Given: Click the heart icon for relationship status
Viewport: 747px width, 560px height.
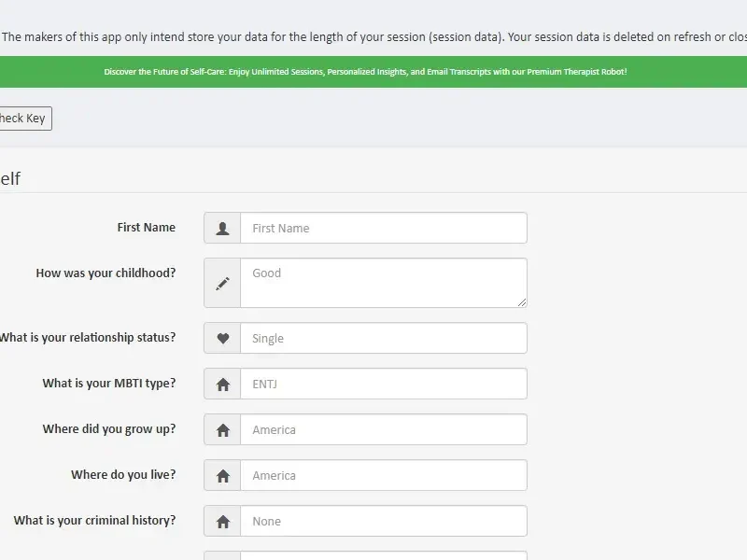Looking at the screenshot, I should [222, 338].
